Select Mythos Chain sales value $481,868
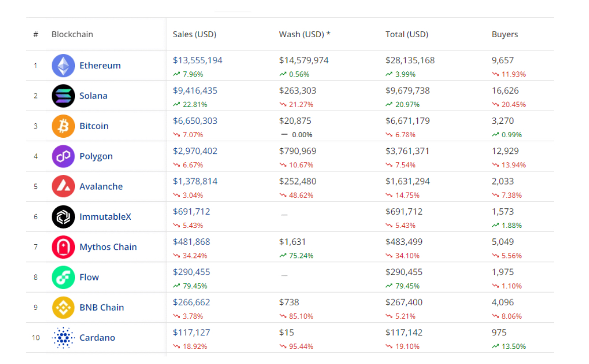Image resolution: width=589 pixels, height=364 pixels. 191,242
